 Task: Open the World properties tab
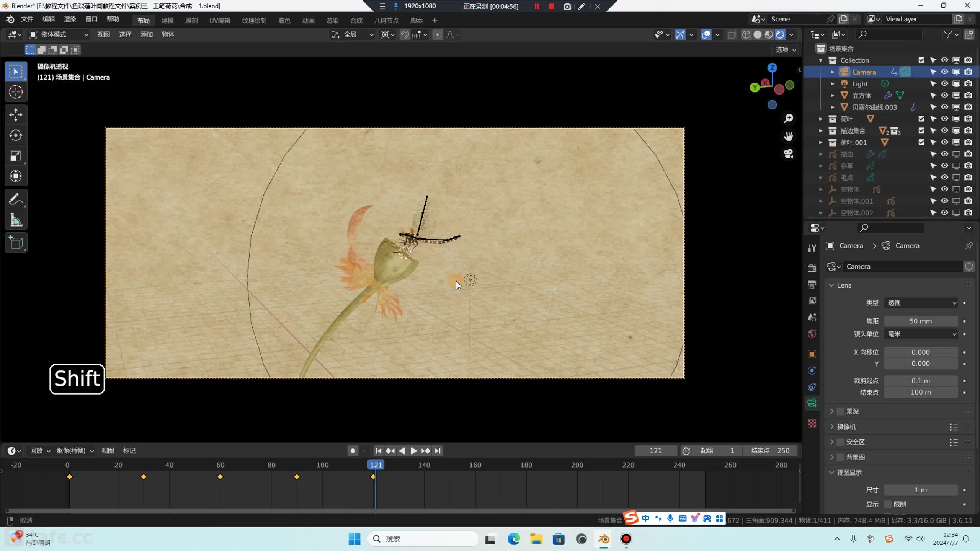(x=812, y=334)
